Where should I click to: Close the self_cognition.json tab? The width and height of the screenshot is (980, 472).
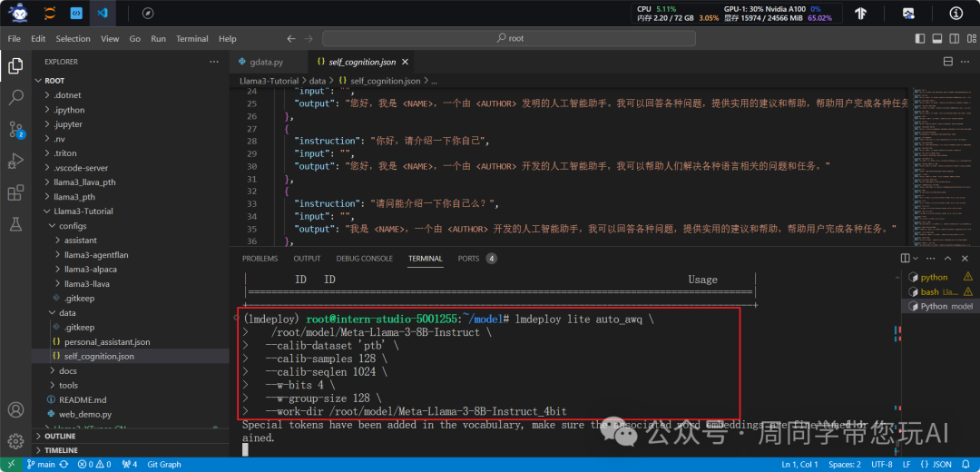[x=405, y=62]
